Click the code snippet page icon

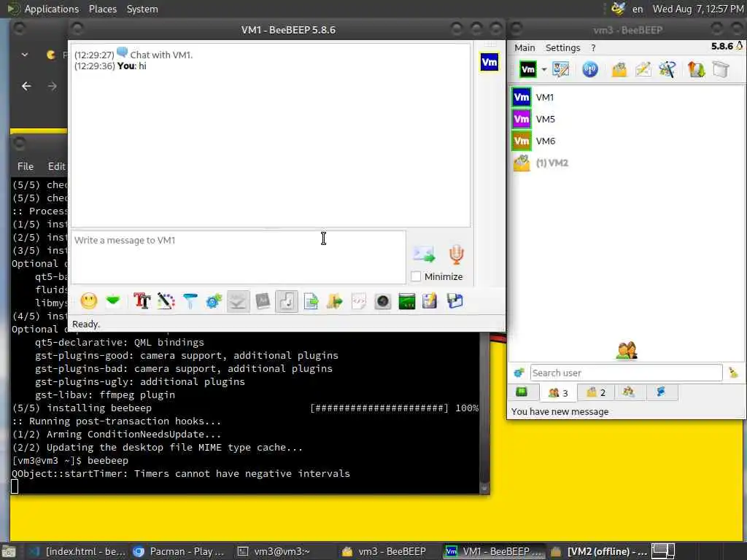[x=359, y=301]
